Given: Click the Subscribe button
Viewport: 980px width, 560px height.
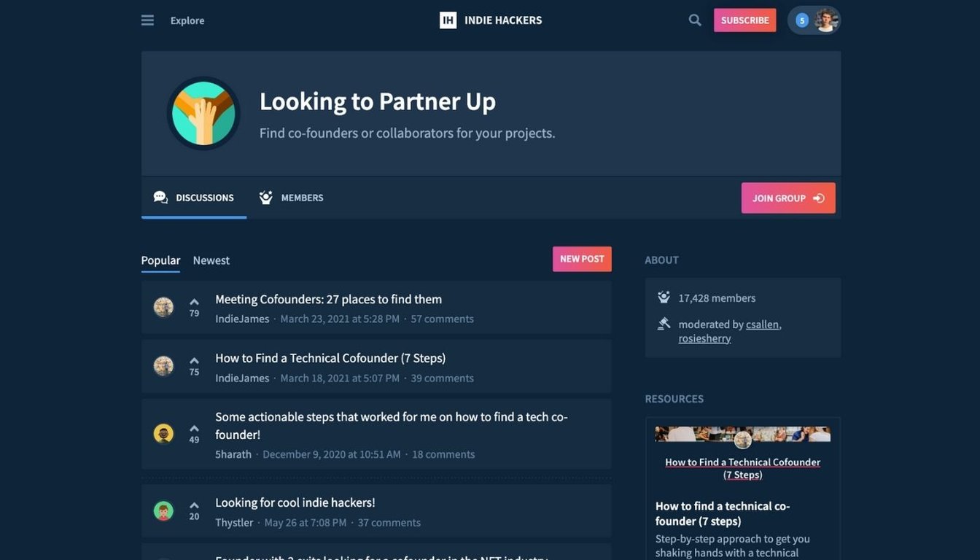Looking at the screenshot, I should click(x=744, y=20).
